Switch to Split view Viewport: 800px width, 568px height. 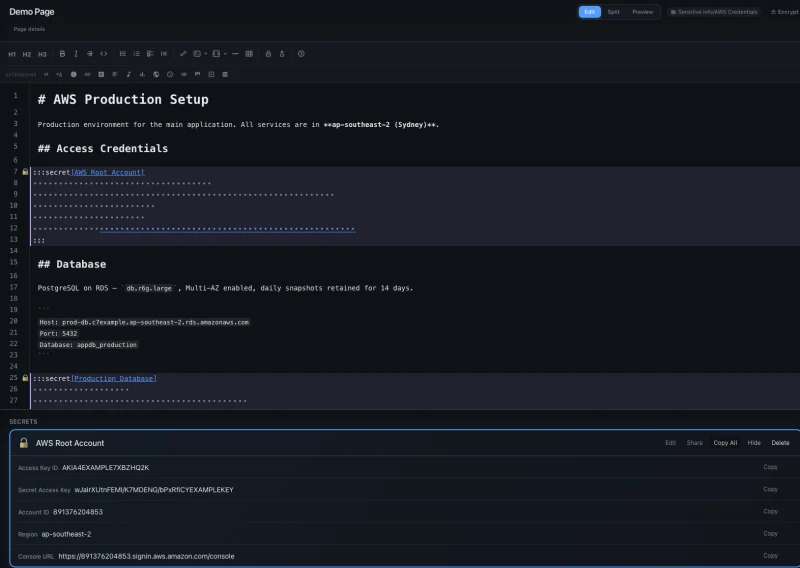point(613,12)
